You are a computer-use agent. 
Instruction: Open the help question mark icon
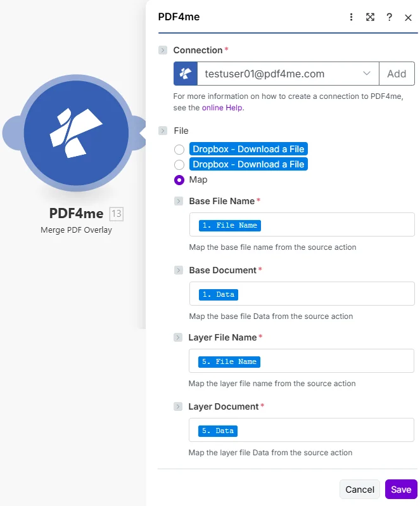389,17
